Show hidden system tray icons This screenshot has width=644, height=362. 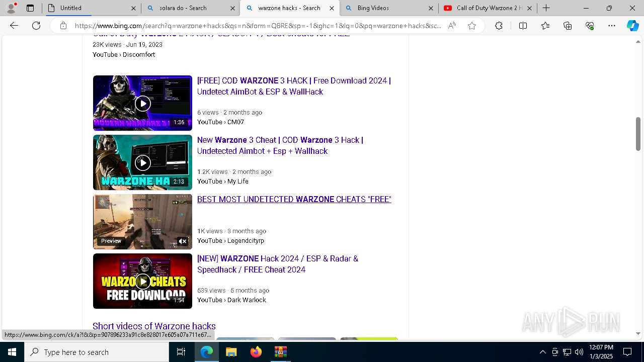[x=542, y=352]
